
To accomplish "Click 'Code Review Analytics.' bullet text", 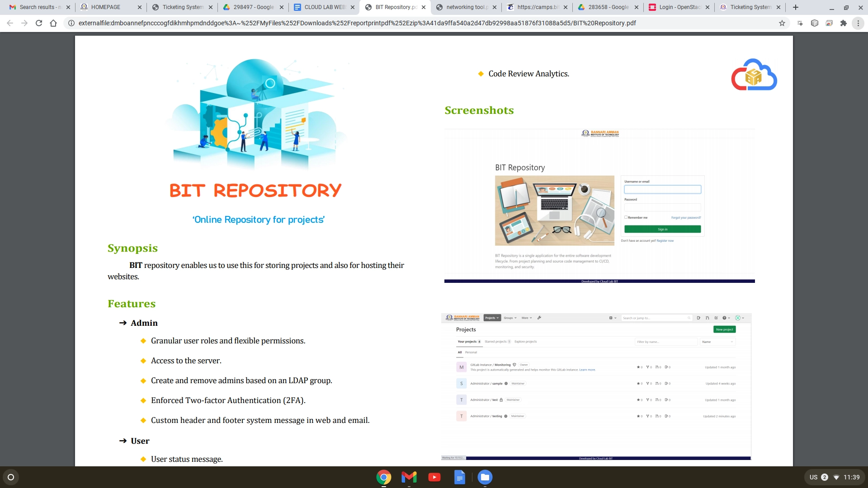I will (x=528, y=74).
